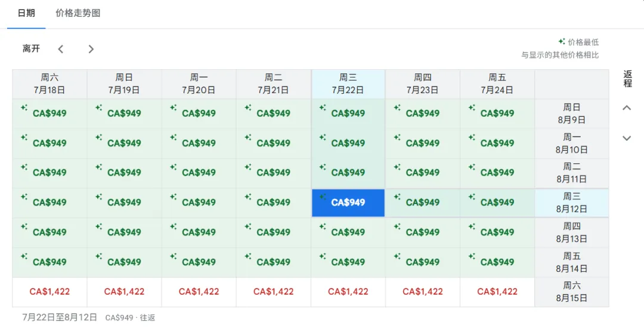Click the CA$949 · 往返 summary price
The image size is (644, 328).
coord(130,318)
